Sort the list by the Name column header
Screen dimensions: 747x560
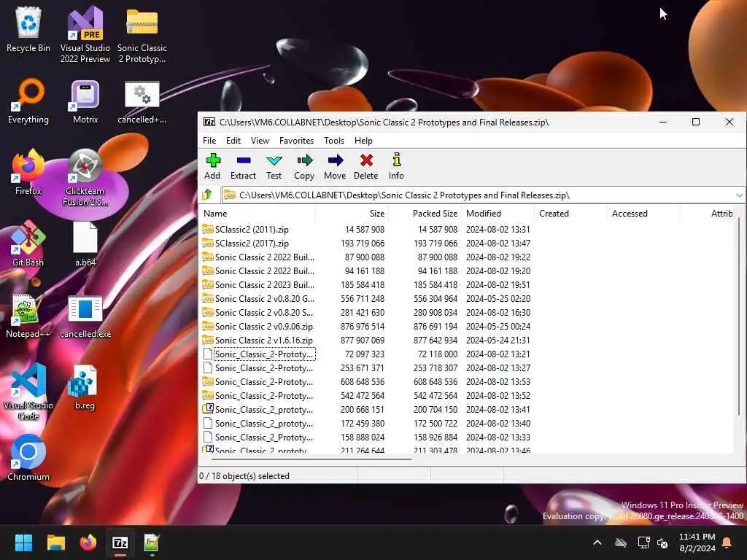258,214
